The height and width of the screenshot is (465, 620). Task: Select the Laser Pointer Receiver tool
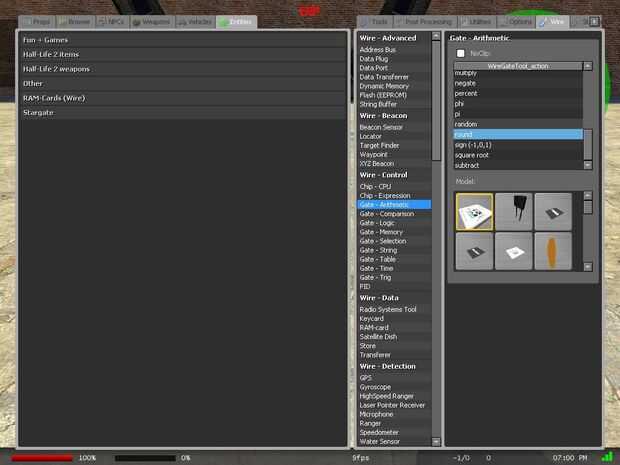coord(394,405)
